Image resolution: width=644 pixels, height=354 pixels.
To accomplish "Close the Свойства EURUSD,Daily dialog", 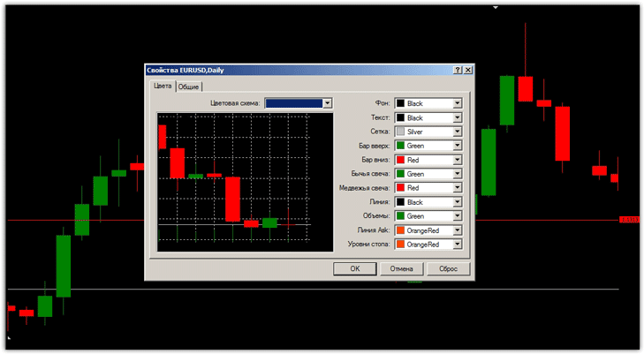I will pos(468,71).
